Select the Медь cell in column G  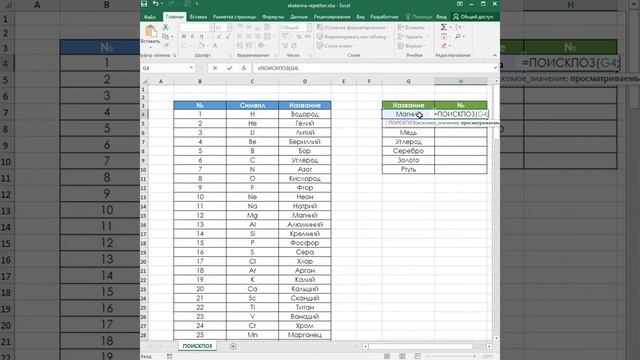pos(408,132)
